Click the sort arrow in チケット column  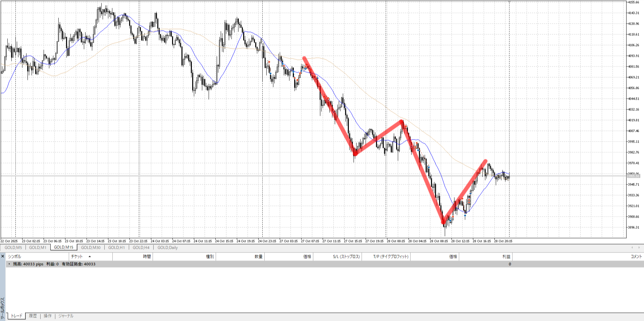pos(90,257)
